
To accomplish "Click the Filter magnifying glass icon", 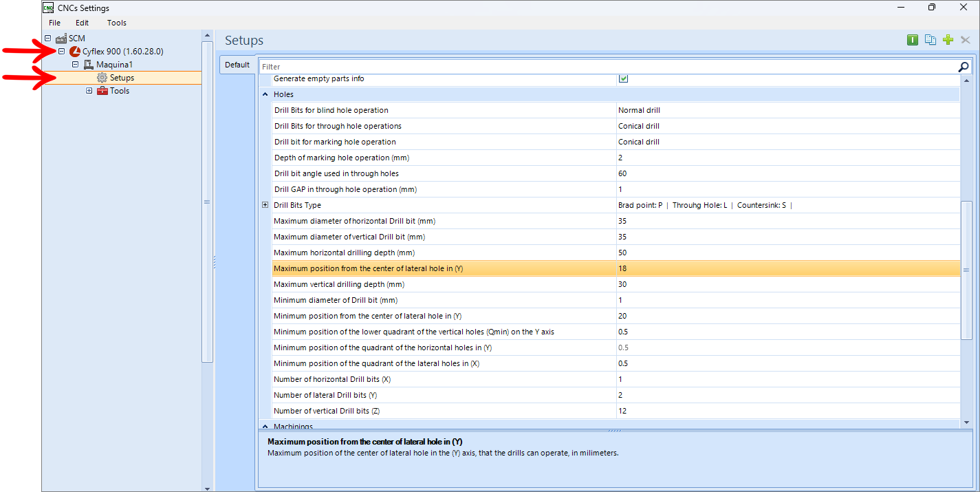I will pyautogui.click(x=963, y=67).
